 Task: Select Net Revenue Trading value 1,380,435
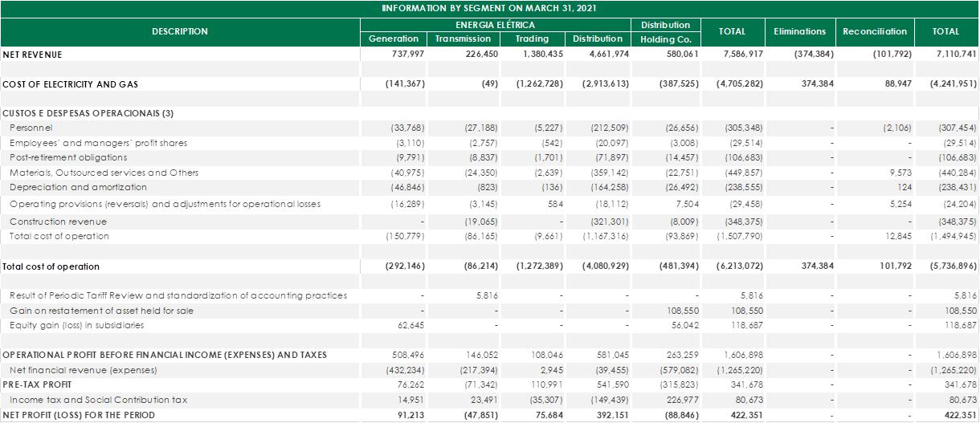[543, 55]
